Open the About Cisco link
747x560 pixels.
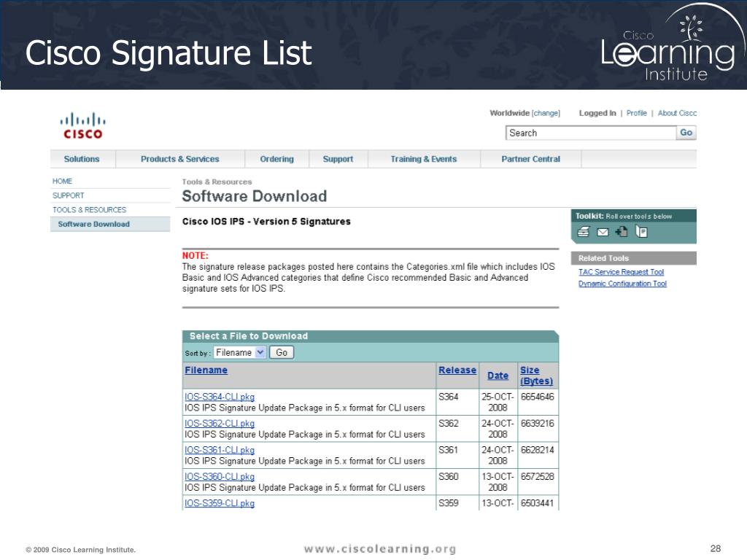(x=677, y=113)
